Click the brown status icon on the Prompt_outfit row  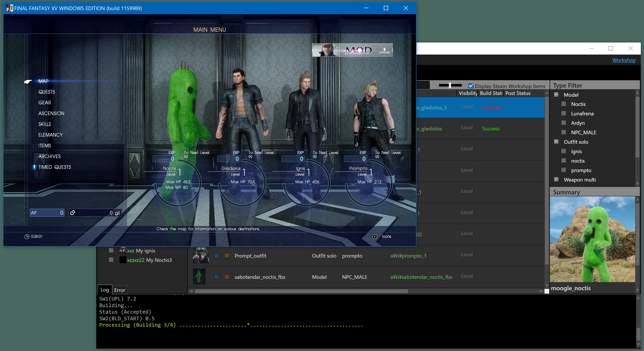[227, 256]
